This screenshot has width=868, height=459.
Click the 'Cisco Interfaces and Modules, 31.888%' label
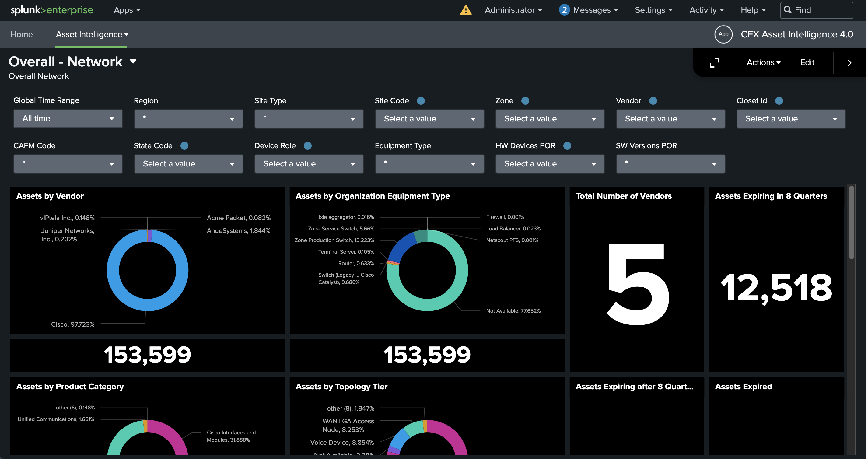(x=231, y=436)
